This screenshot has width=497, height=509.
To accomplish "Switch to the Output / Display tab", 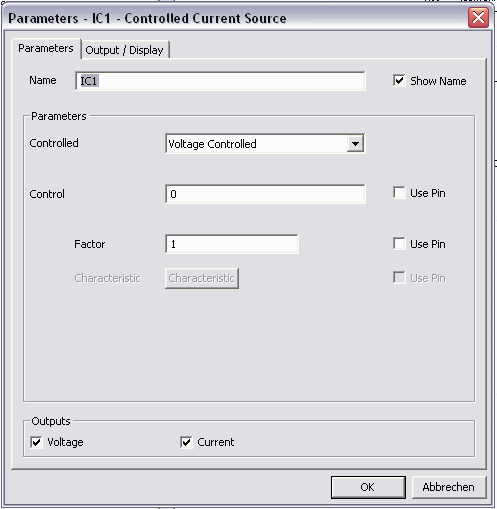I will point(124,50).
